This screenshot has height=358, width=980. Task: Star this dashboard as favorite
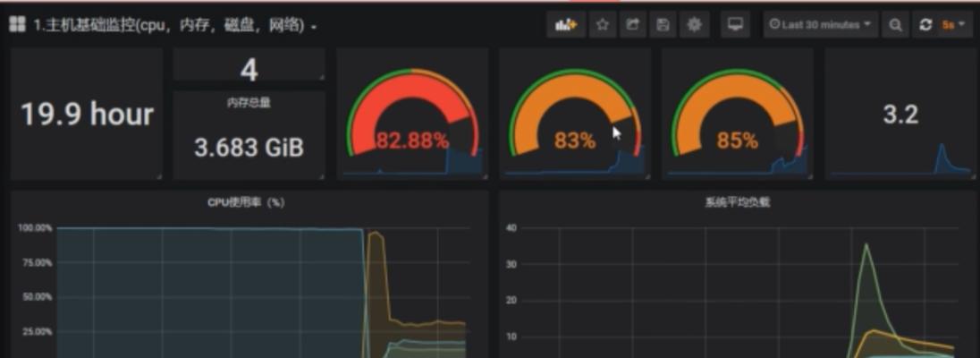coord(603,25)
